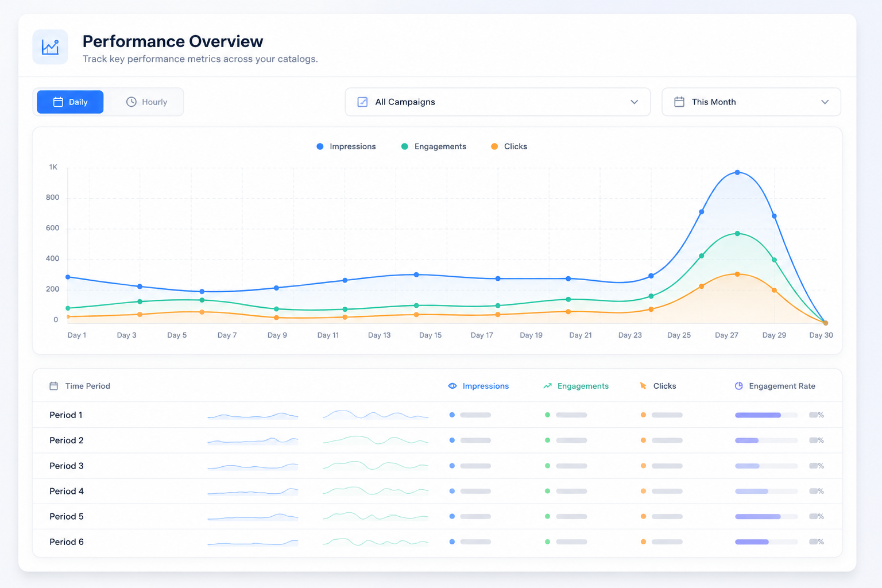
Task: Click the trend arrow icon beside Engagements column
Action: pos(547,386)
